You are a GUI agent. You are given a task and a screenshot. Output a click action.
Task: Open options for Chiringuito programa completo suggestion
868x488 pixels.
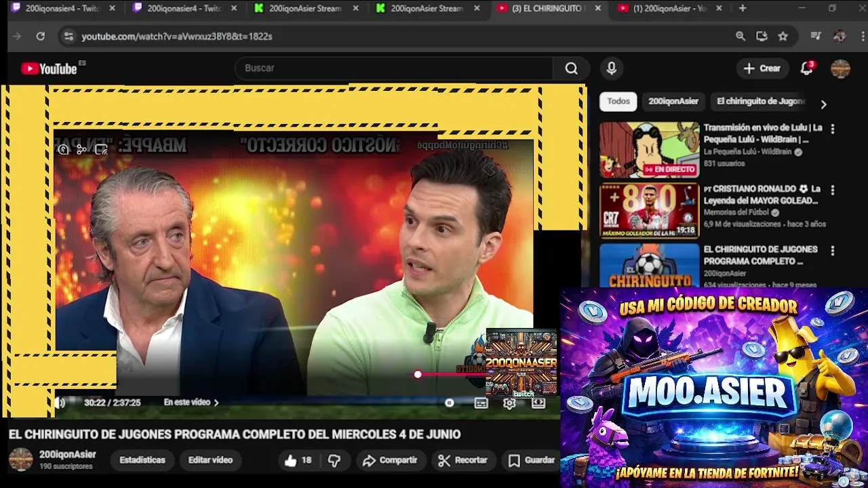[833, 250]
